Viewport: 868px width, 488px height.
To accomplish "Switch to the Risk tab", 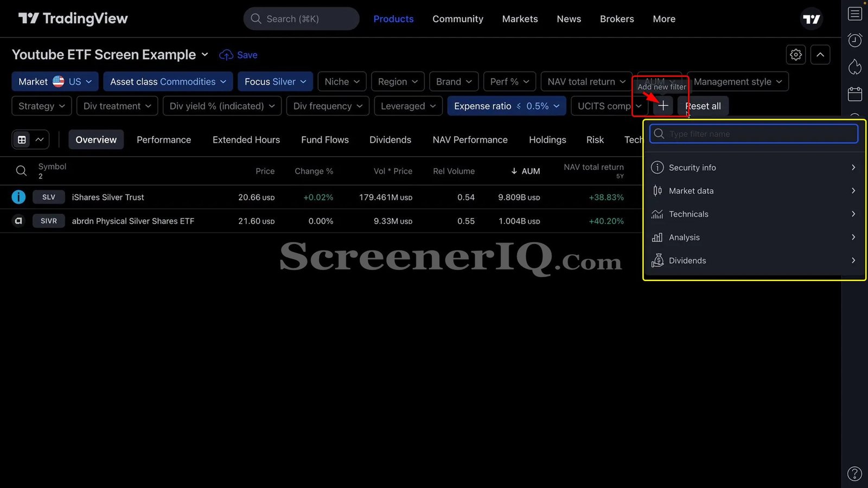I will click(595, 139).
